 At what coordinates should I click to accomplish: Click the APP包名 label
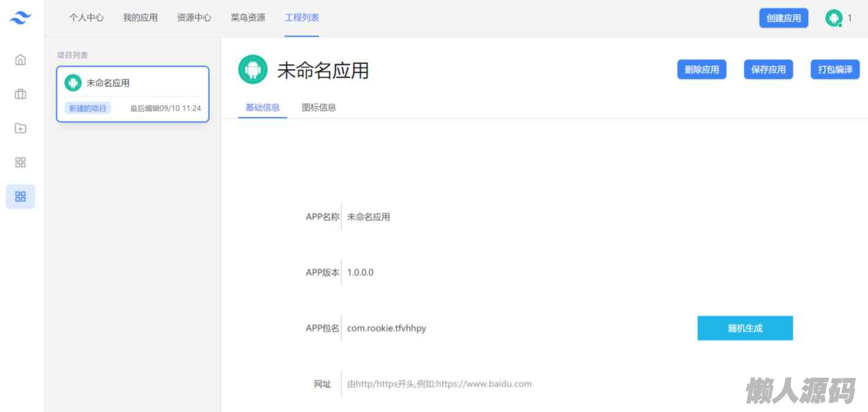point(322,328)
